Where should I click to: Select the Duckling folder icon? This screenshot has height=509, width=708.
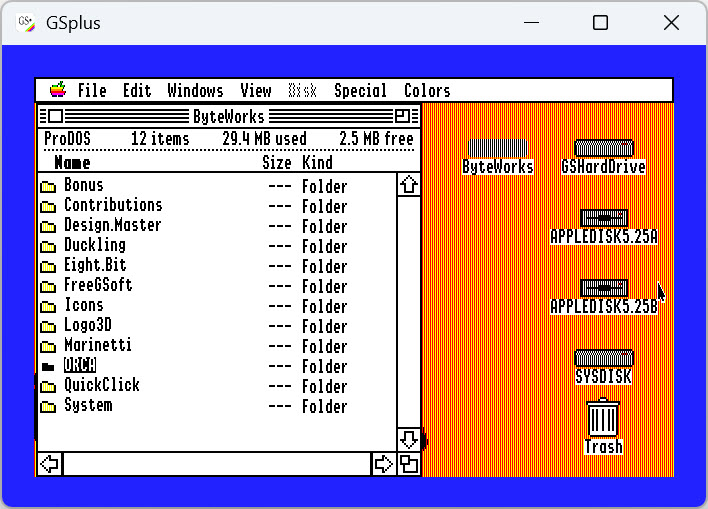48,246
